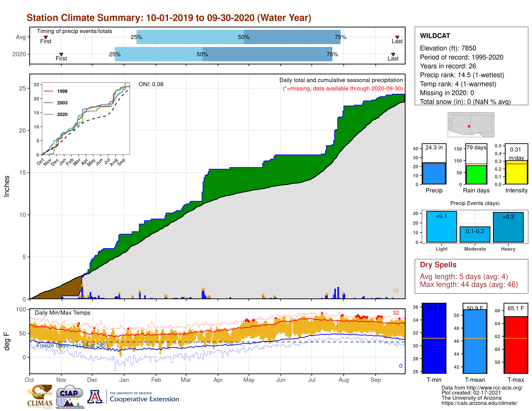Click the T-mean bar
The height and width of the screenshot is (411, 532).
[475, 341]
